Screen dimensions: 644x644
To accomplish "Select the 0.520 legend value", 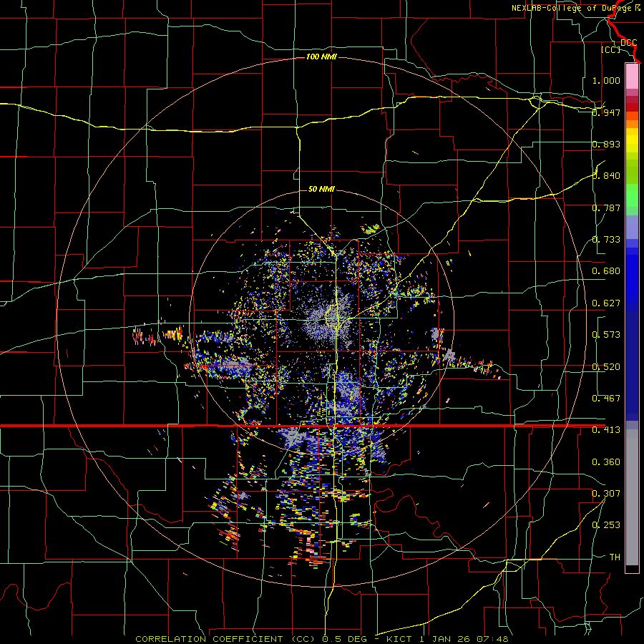I will (x=606, y=367).
